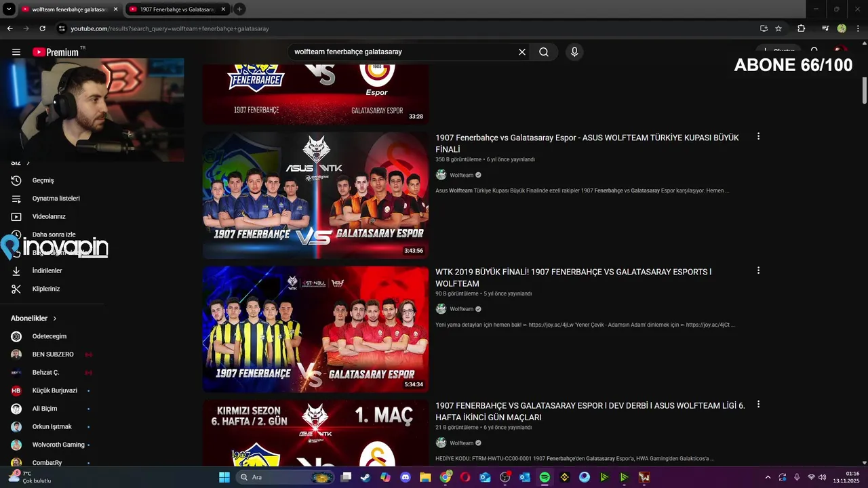
Task: Open the browser Extensions puzzle icon
Action: [802, 28]
